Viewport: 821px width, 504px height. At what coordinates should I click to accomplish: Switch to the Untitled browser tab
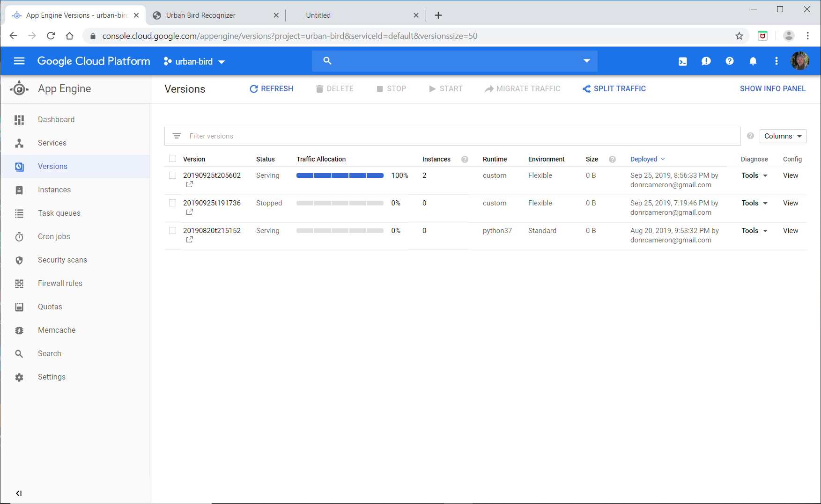(x=356, y=15)
